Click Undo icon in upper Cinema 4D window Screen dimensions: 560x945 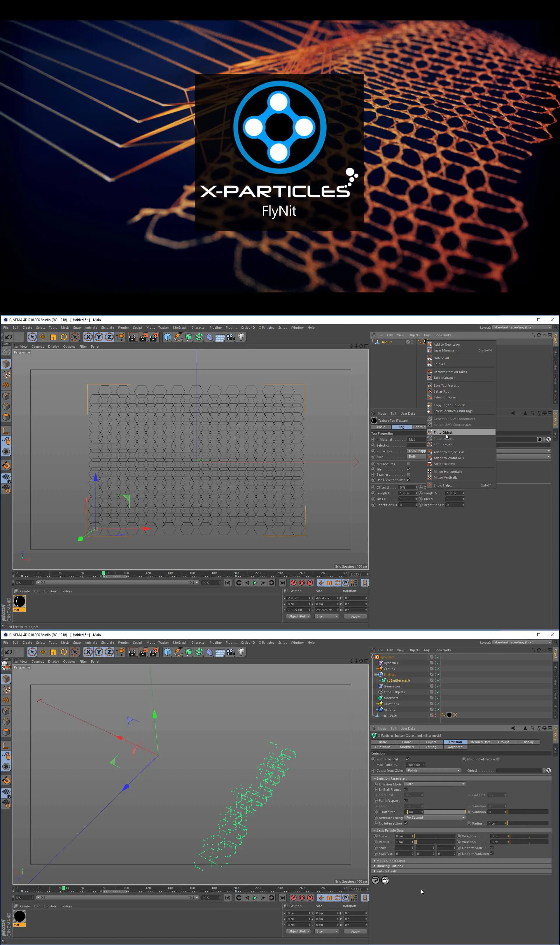[x=8, y=337]
